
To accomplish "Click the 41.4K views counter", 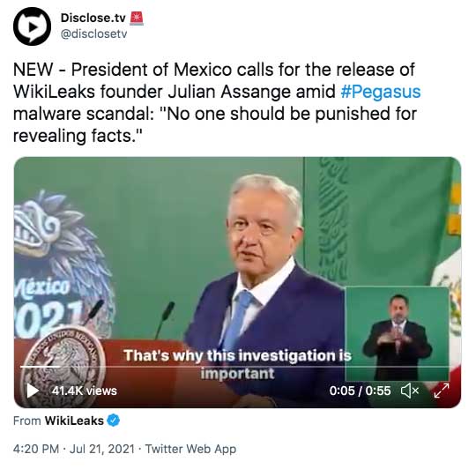I will [x=84, y=391].
